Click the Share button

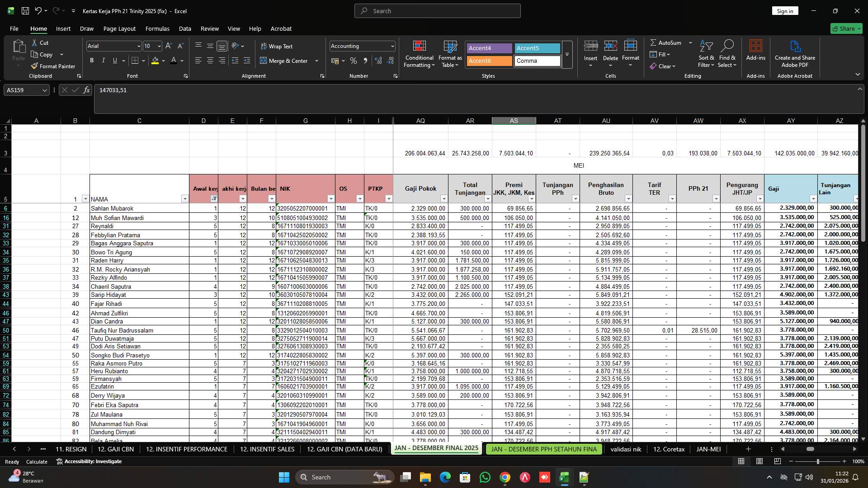[x=846, y=28]
